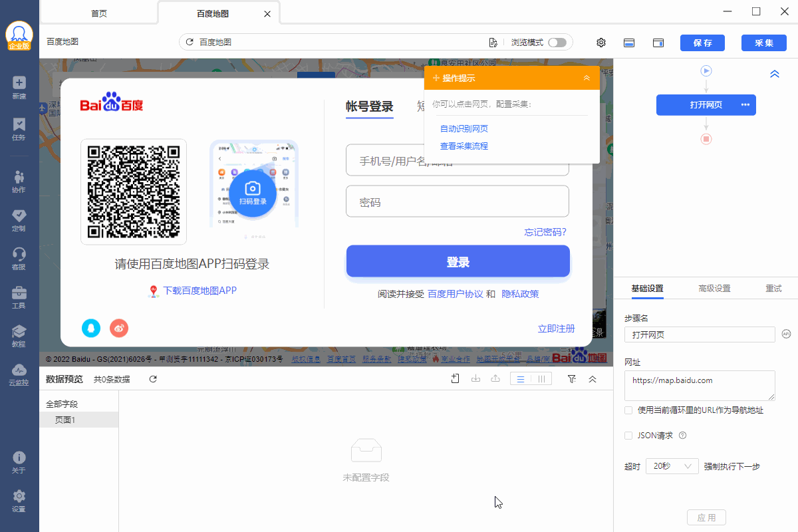The width and height of the screenshot is (798, 532).
Task: Switch to the 首页 tab
Action: (98, 13)
